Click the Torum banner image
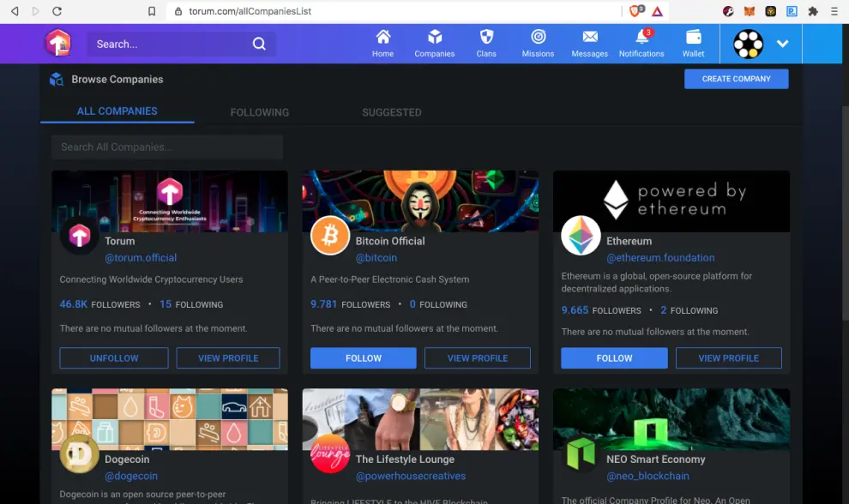Screen dimensions: 849x504 point(170,201)
